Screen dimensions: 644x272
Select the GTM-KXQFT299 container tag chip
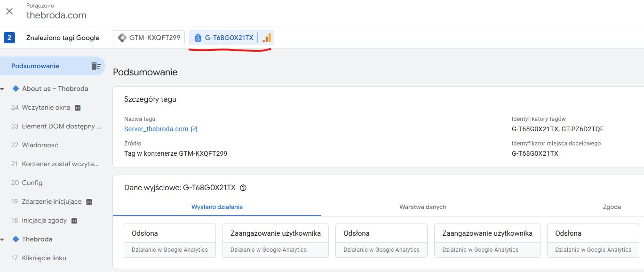click(149, 38)
